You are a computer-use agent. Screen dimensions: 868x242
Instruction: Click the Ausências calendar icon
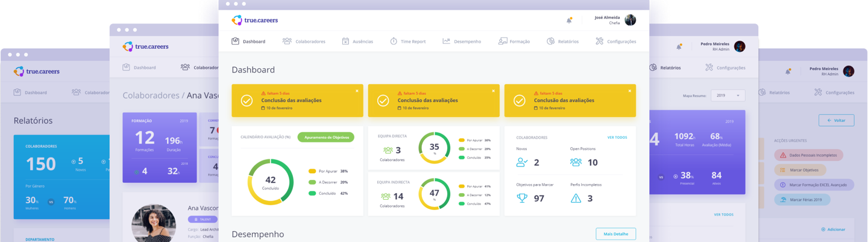click(x=345, y=41)
